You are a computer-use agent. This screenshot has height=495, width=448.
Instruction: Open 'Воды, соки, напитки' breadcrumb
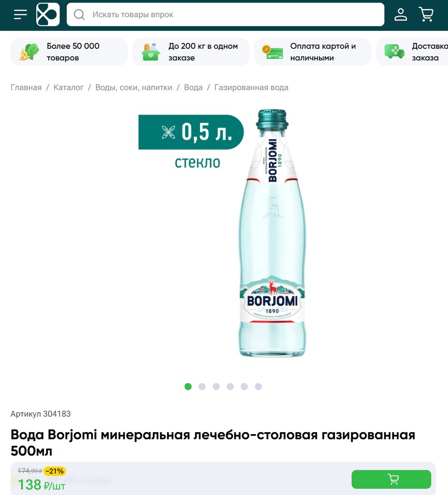(x=134, y=87)
